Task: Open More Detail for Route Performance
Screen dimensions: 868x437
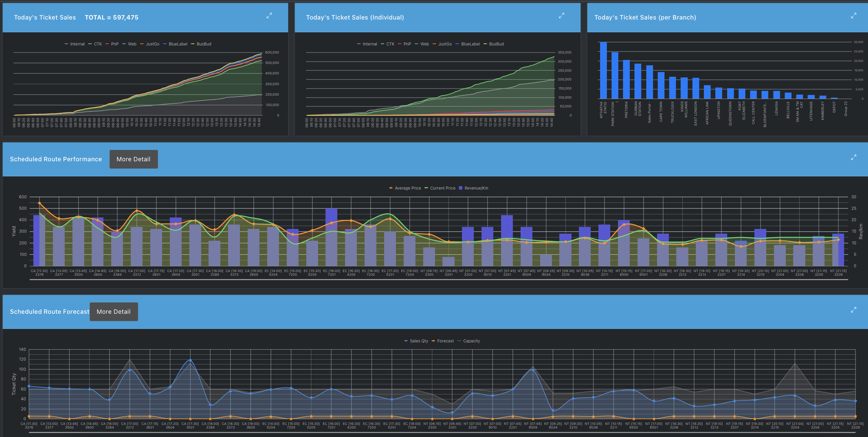Action: click(x=133, y=159)
